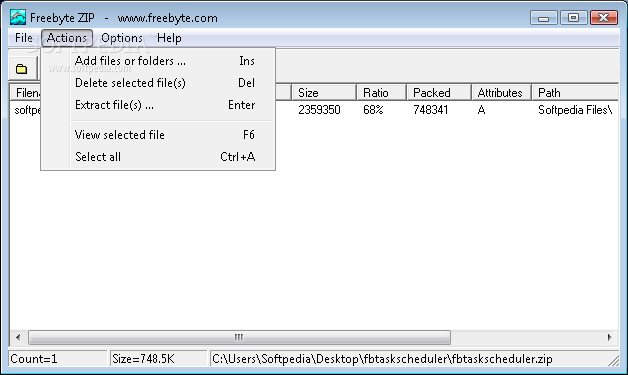Image resolution: width=628 pixels, height=375 pixels.
Task: Click the yellow folder open toolbar icon
Action: coord(21,69)
